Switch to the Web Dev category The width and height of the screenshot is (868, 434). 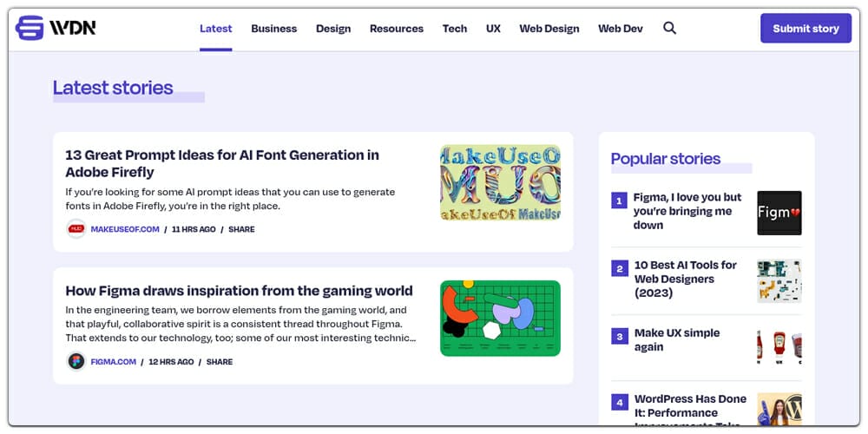(x=621, y=29)
